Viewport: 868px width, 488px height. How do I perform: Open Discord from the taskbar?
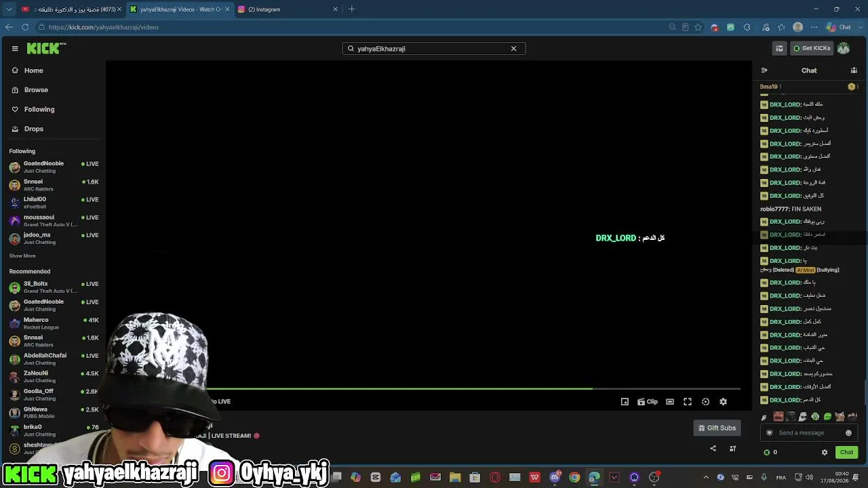pos(555,477)
